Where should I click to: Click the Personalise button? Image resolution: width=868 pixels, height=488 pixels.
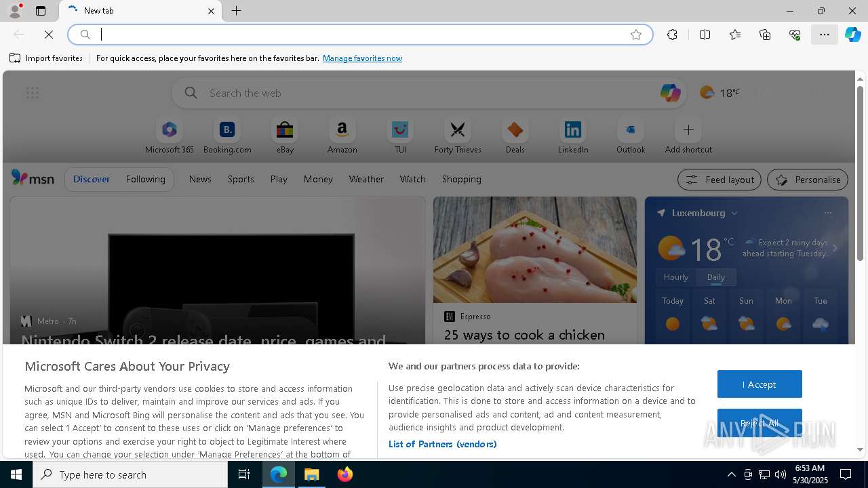[x=808, y=180]
